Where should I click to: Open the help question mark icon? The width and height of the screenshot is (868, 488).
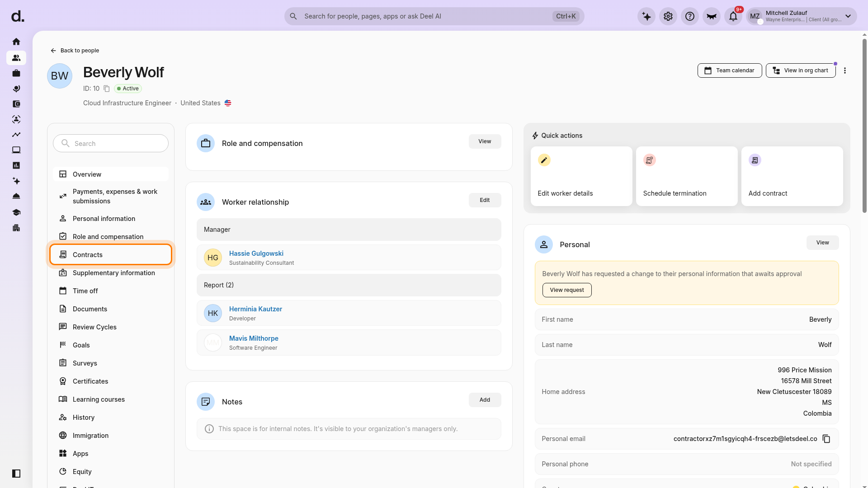coord(690,16)
